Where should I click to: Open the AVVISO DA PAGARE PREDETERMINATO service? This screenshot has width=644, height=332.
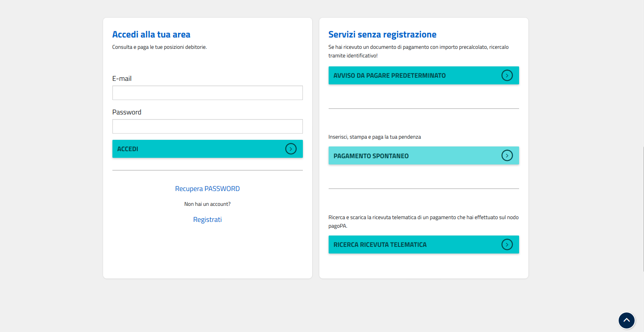(389, 75)
